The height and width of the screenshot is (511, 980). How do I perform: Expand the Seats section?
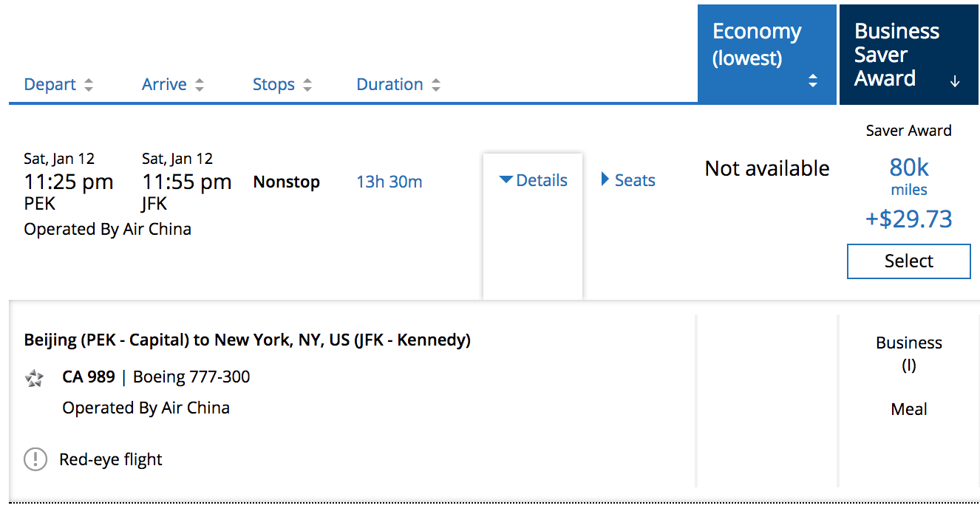click(628, 180)
